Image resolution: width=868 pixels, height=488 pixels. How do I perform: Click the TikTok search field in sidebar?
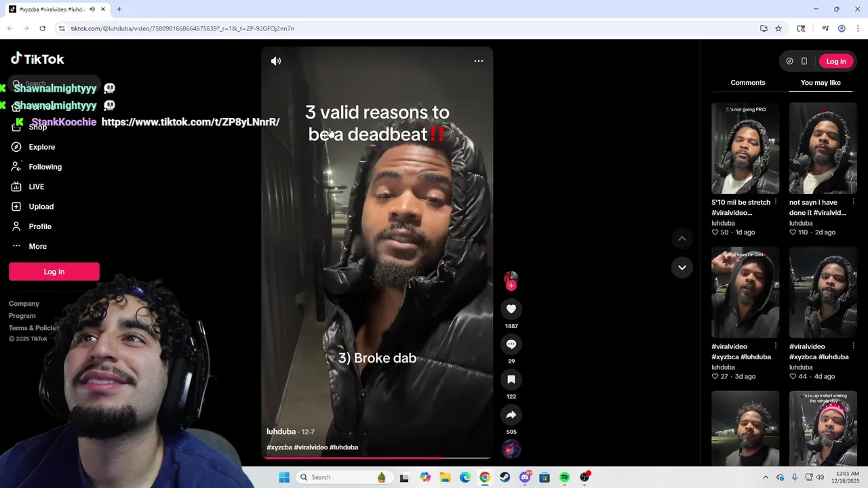(54, 84)
